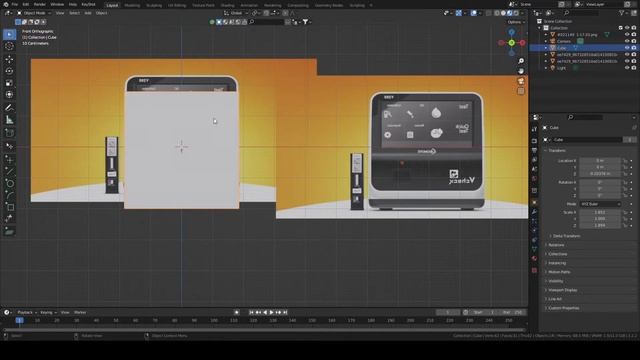
Task: Switch orthographic perspective grid icon in viewport
Action: (521, 91)
